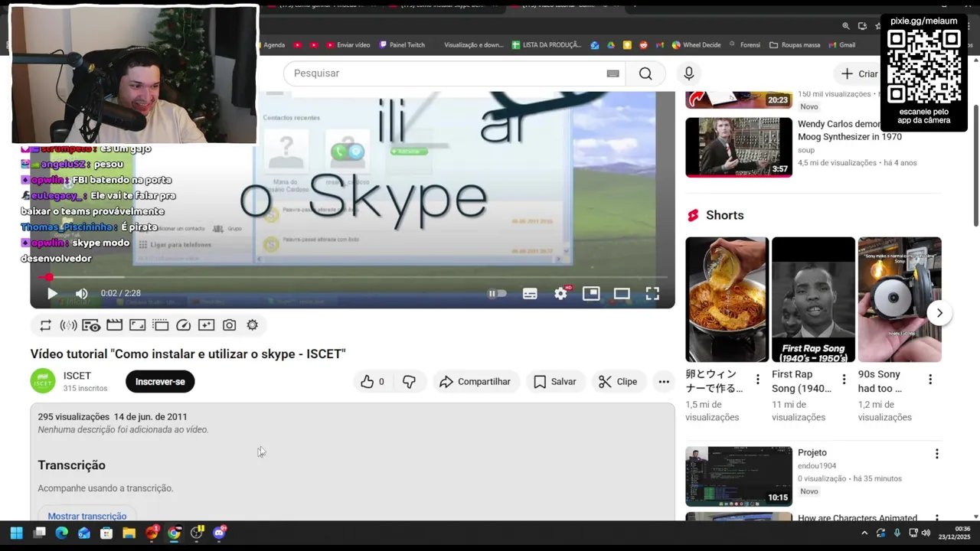The image size is (980, 551).
Task: Open options for the Projeto video
Action: pyautogui.click(x=936, y=454)
